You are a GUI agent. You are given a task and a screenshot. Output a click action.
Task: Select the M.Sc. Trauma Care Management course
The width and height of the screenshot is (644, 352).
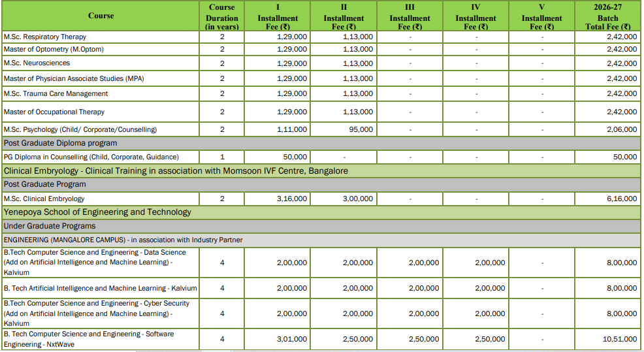pyautogui.click(x=56, y=93)
